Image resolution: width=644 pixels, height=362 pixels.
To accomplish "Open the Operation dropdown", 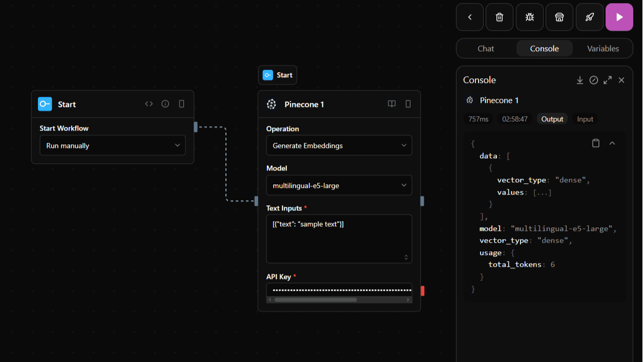I will (x=339, y=145).
